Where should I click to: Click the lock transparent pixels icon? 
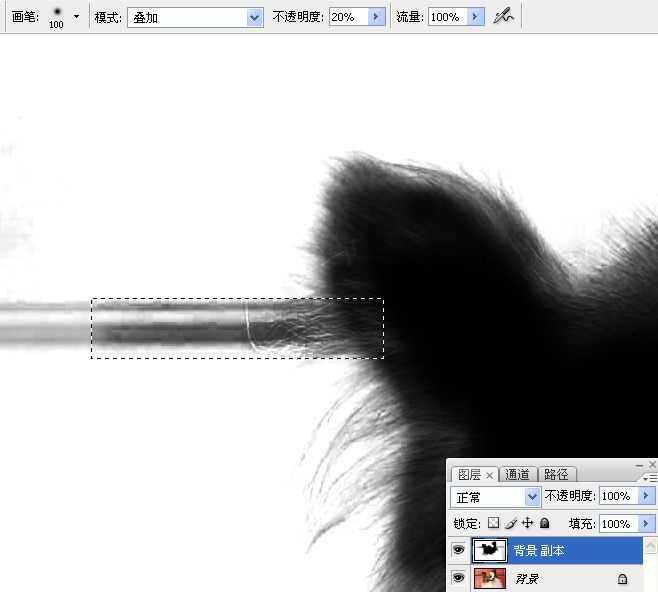493,523
